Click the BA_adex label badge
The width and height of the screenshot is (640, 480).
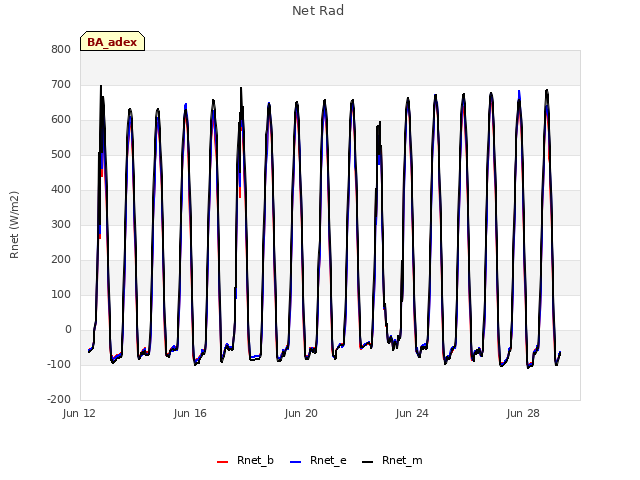112,42
